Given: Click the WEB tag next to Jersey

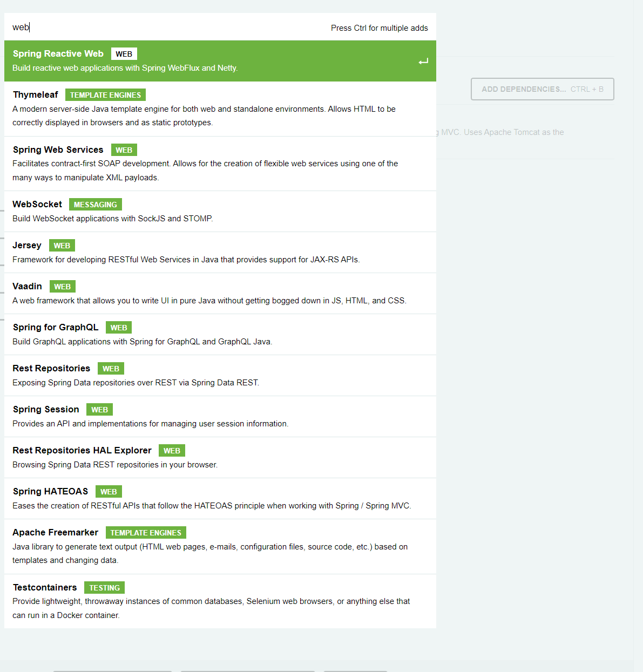Looking at the screenshot, I should click(62, 246).
